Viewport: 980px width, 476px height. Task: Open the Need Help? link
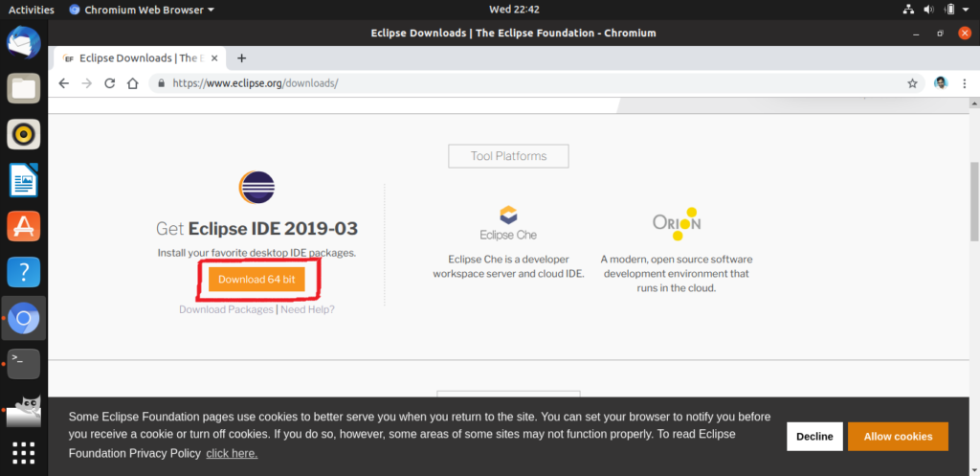coord(307,309)
